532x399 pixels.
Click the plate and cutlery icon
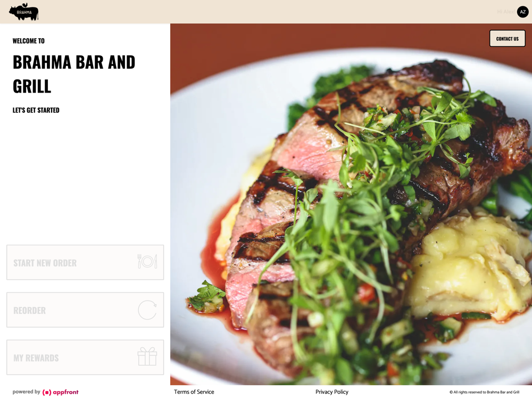147,262
